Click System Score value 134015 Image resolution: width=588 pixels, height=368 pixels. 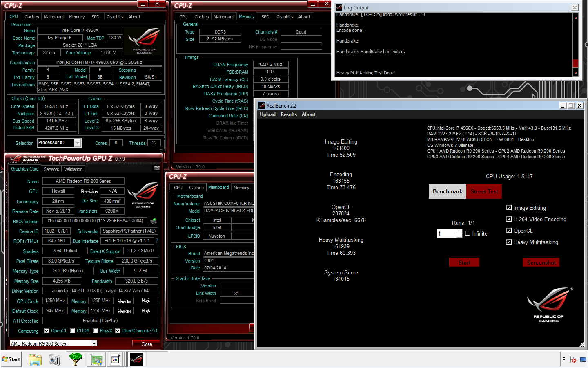341,279
